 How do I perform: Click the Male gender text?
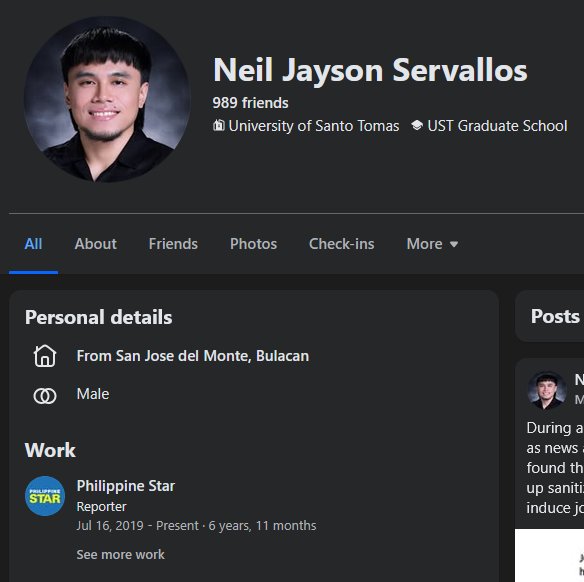click(93, 394)
